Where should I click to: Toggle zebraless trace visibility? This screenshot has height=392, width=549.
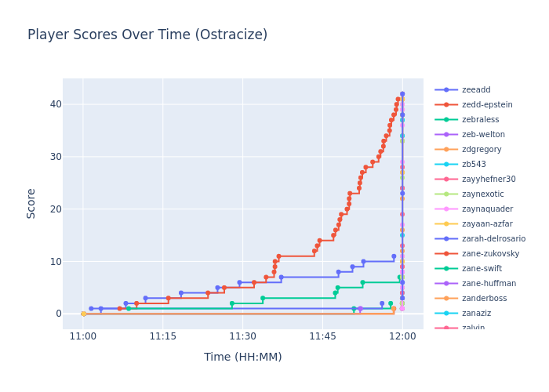pyautogui.click(x=481, y=120)
